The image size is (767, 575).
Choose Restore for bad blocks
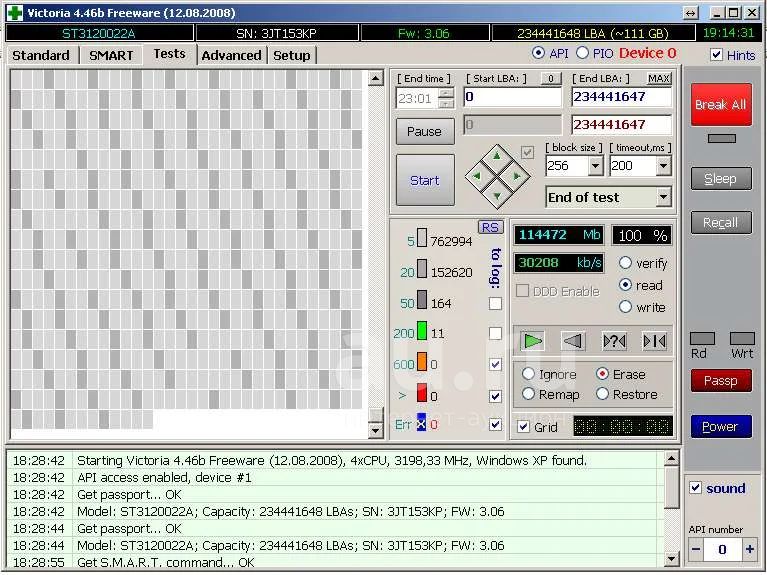[x=602, y=393]
